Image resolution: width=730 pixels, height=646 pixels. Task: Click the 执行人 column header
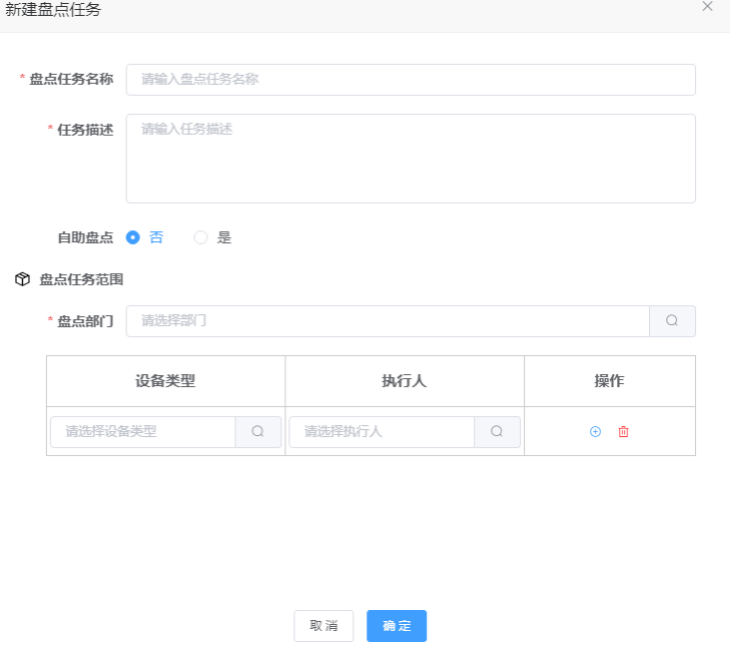(405, 381)
